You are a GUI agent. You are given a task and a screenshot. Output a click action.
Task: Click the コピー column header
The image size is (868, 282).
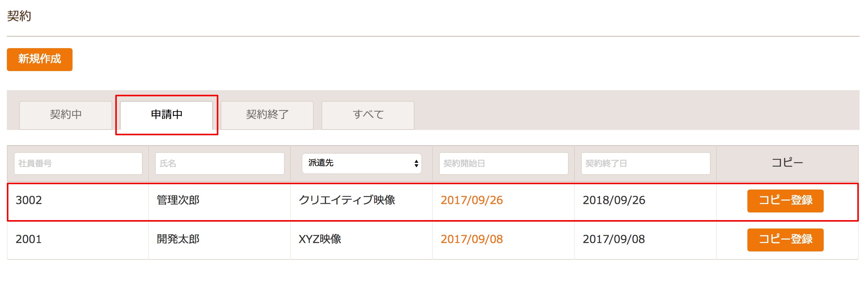click(787, 163)
